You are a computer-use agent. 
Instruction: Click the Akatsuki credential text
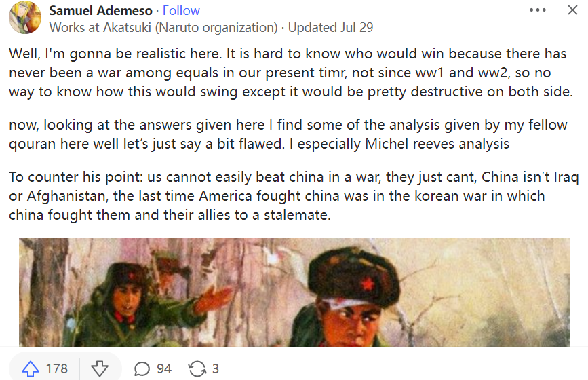point(163,28)
